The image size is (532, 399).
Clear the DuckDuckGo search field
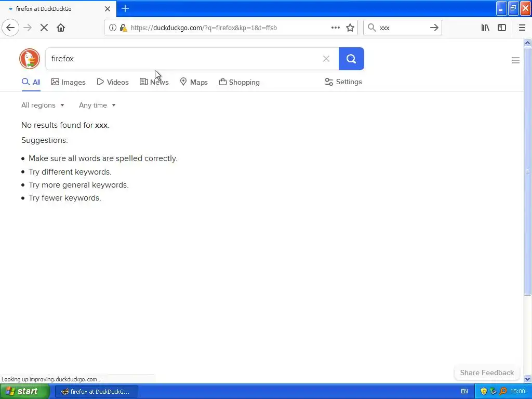pyautogui.click(x=326, y=59)
